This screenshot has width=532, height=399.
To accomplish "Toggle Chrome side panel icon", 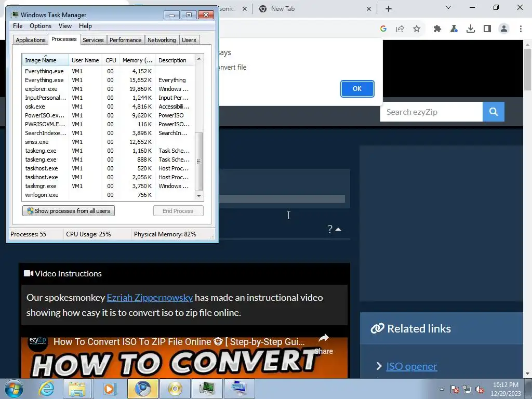I will pyautogui.click(x=487, y=29).
